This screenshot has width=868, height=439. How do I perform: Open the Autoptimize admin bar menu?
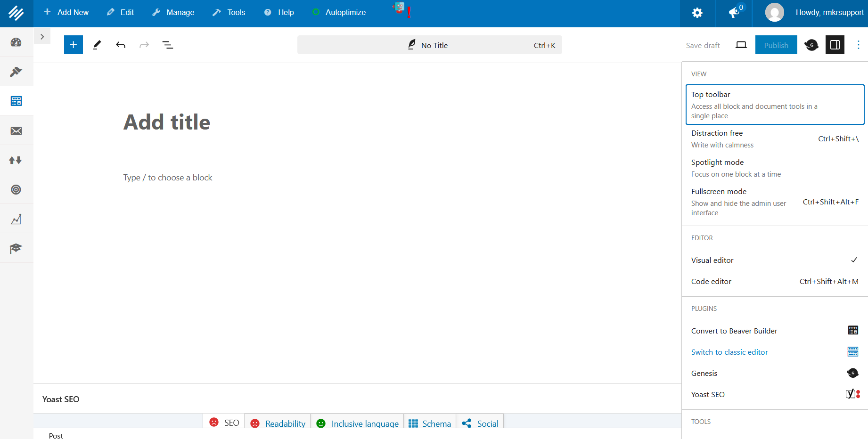339,13
